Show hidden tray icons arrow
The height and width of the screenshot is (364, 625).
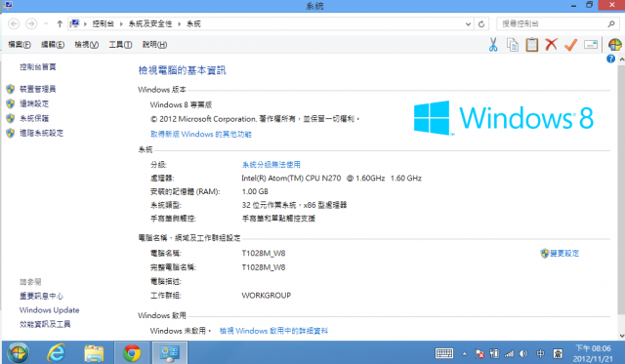pos(465,353)
